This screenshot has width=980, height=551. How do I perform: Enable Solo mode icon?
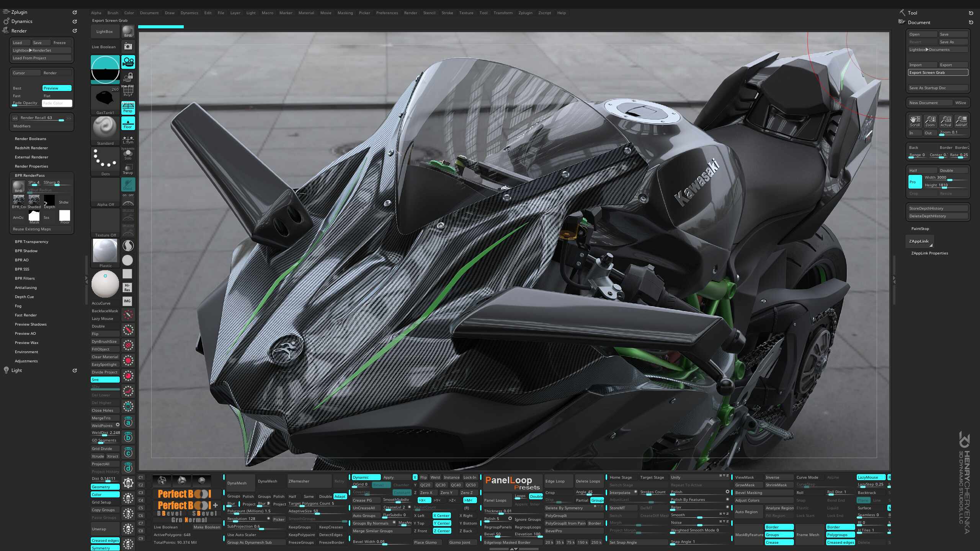[x=128, y=154]
